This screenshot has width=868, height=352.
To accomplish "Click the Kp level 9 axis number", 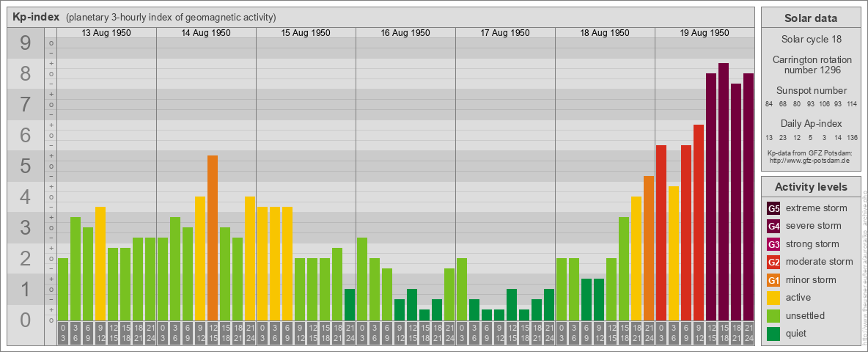I will pos(26,43).
